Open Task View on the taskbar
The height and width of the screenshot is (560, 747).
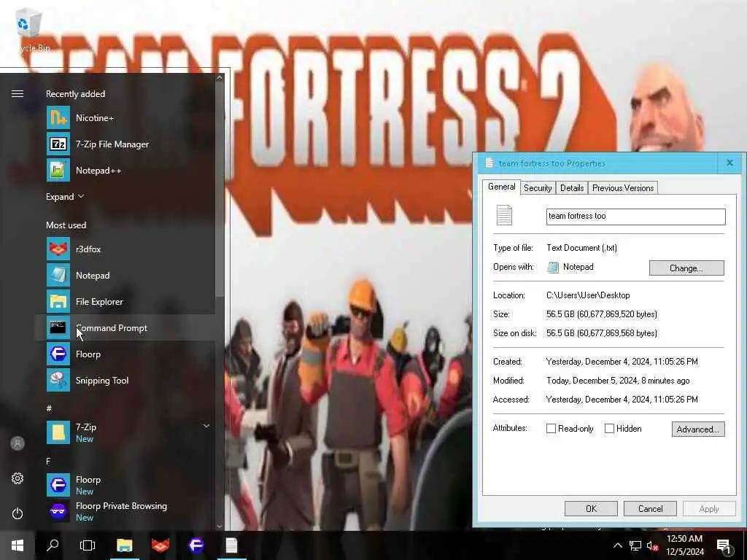coord(88,545)
